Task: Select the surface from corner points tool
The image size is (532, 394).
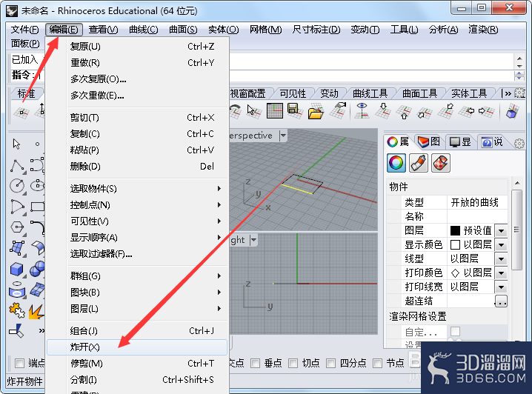Action: (x=17, y=248)
